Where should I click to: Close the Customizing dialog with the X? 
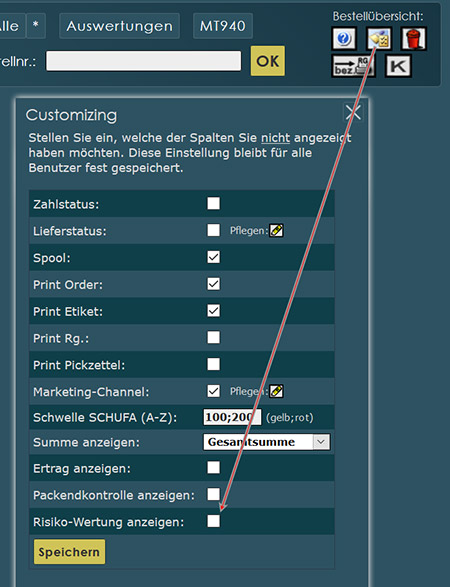click(353, 112)
